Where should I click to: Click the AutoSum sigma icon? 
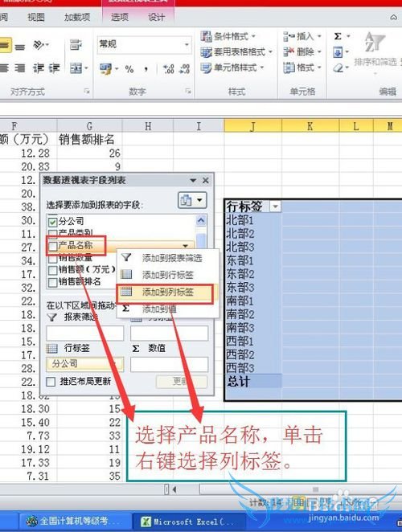[x=338, y=36]
